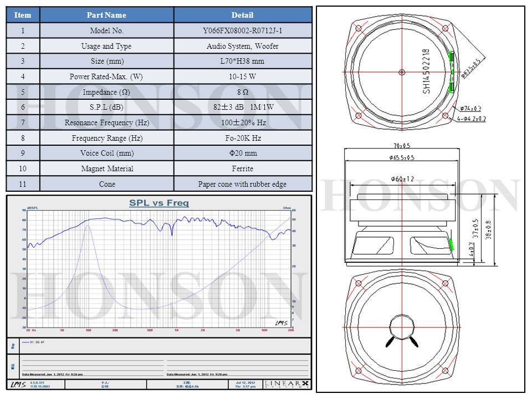Screen dimensions: 532x399
Task: Click the small LMS mark inside the graph
Action: (x=282, y=323)
